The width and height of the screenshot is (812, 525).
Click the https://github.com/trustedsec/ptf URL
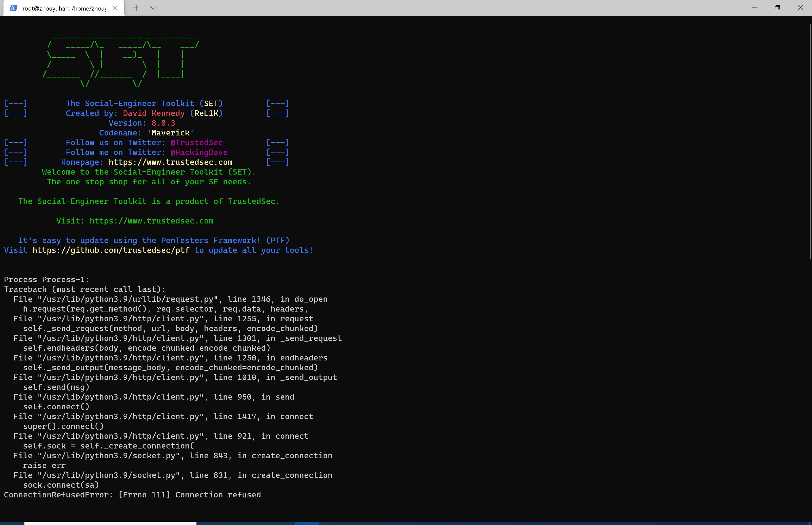pos(111,250)
